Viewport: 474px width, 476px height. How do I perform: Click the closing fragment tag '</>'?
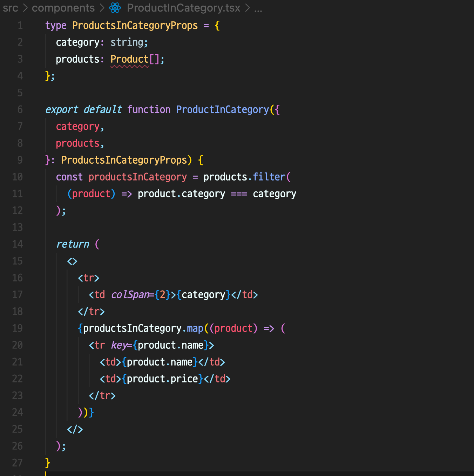coord(75,429)
